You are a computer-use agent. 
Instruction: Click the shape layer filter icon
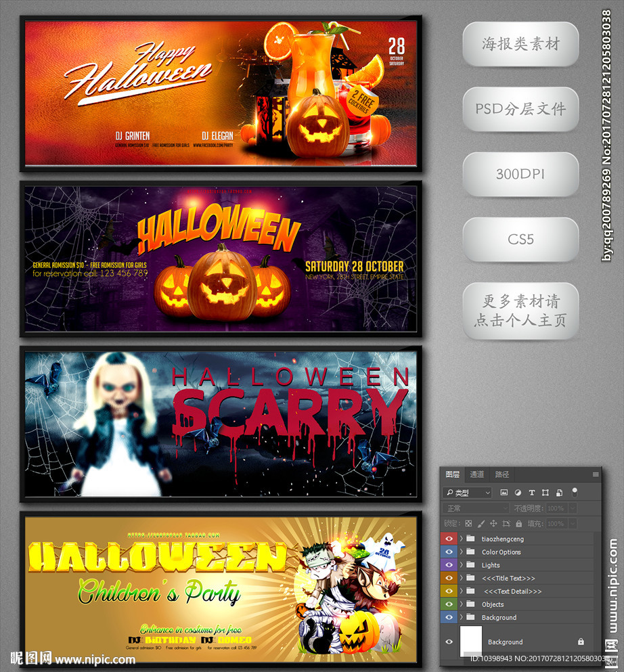(x=545, y=493)
